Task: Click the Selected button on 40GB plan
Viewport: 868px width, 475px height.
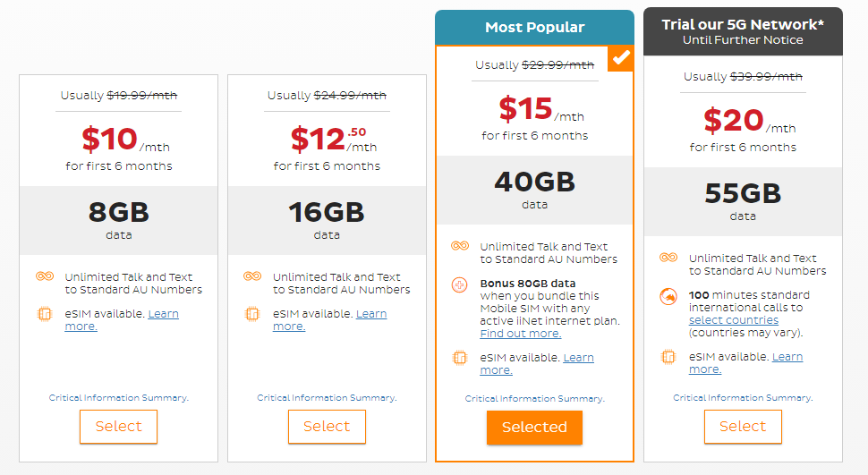Action: 534,428
